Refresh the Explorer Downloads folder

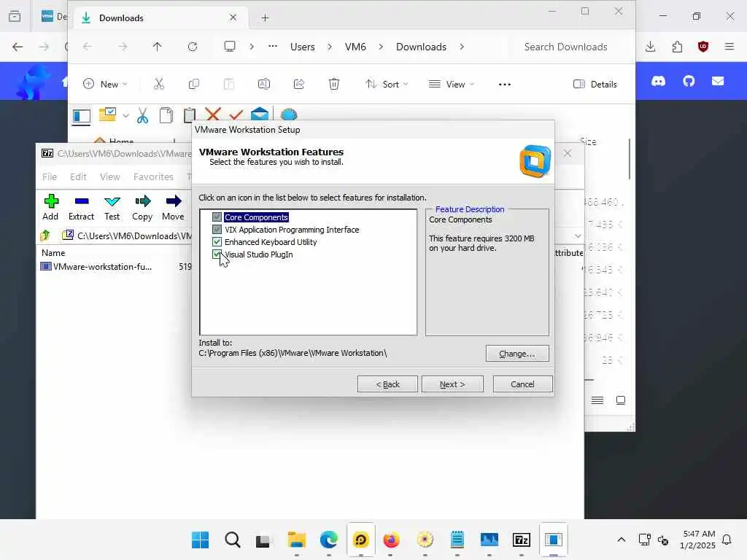[x=193, y=47]
